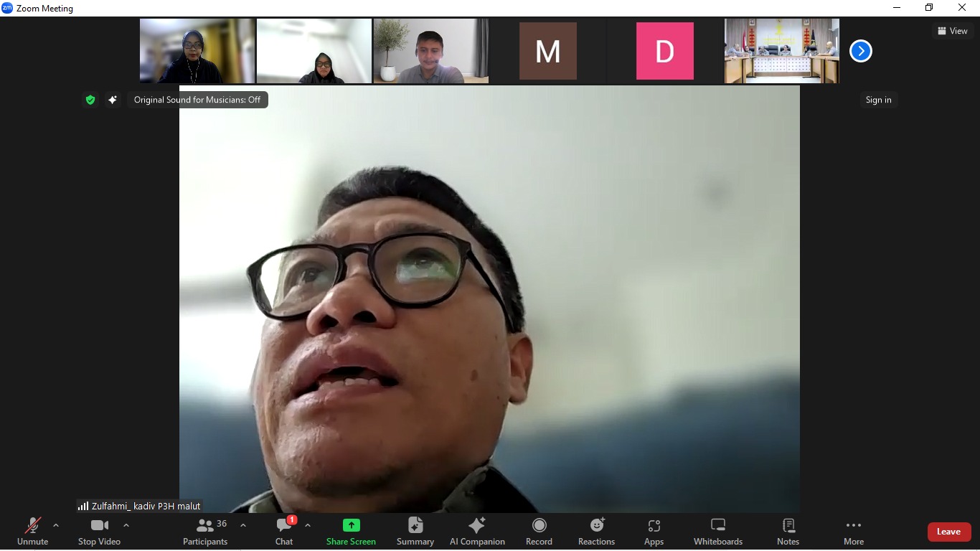The height and width of the screenshot is (551, 980).
Task: Unmute the microphone
Action: tap(33, 532)
